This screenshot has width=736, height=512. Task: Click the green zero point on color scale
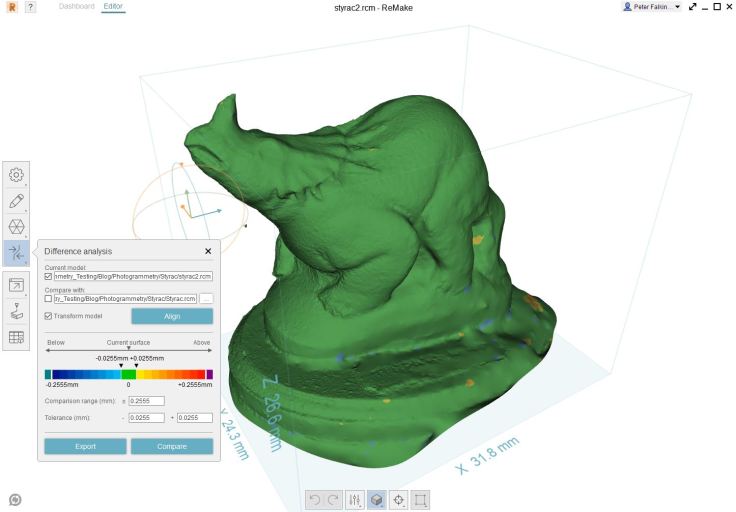point(128,373)
